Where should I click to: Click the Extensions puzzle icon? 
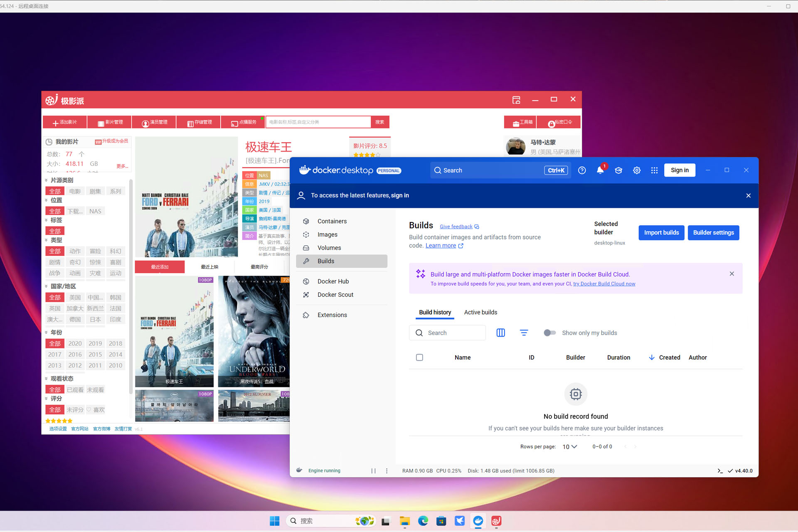pyautogui.click(x=306, y=315)
